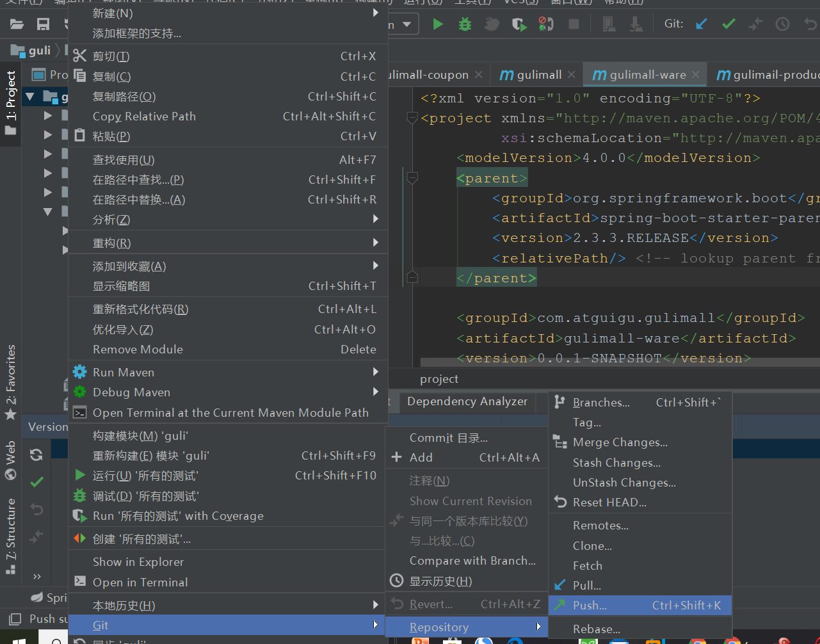Choose 重新格式化代码(R) menu entry
820x644 pixels.
click(228, 309)
